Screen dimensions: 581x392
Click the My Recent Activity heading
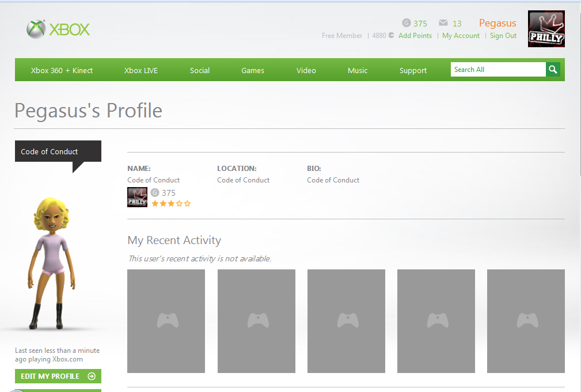(174, 241)
